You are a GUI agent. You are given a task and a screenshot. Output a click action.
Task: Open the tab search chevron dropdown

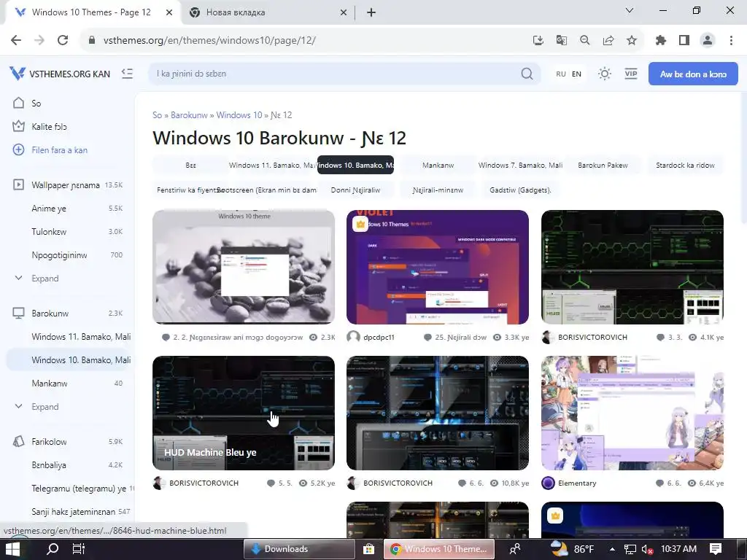click(x=630, y=10)
